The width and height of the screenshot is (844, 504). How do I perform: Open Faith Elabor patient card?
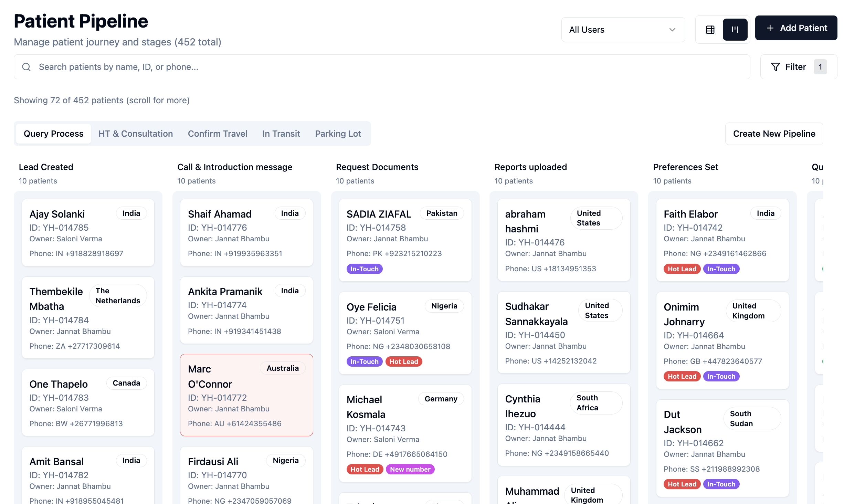pos(722,240)
